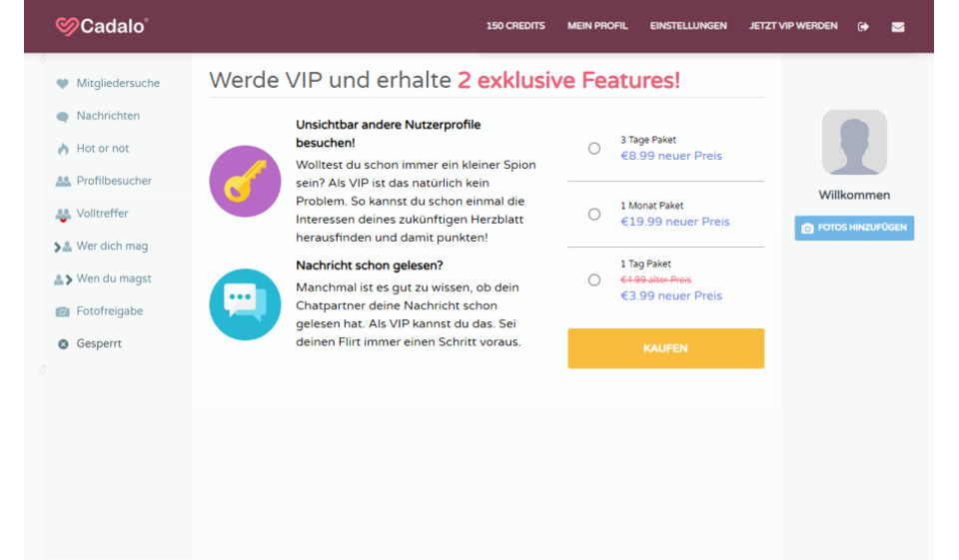959x560 pixels.
Task: Click the speech bubble icon beside Nachrichten
Action: coord(63,117)
